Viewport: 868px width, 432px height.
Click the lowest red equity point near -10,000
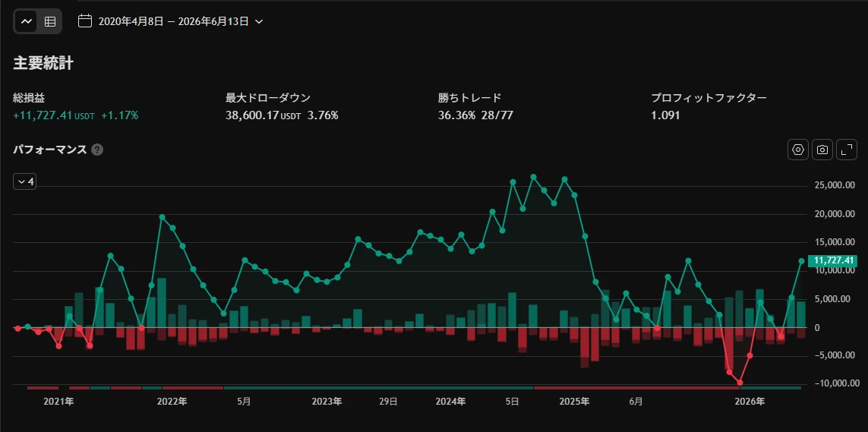tap(740, 382)
